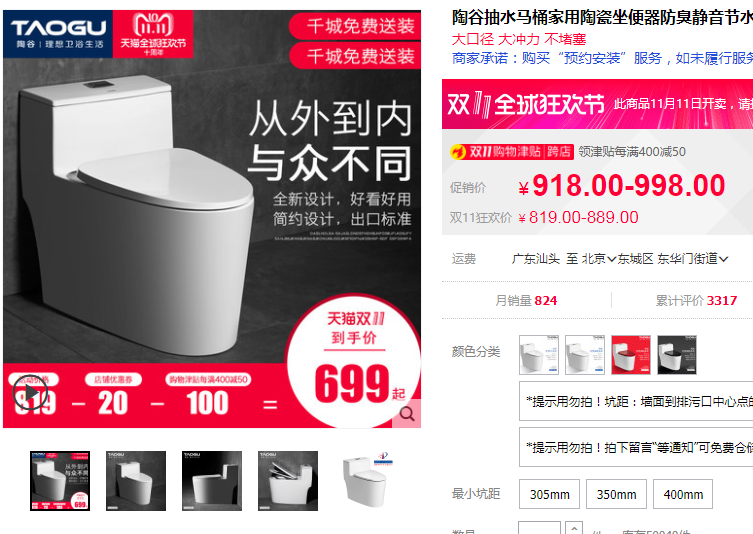Select the fourth thumbnail with open lid

pos(288,481)
